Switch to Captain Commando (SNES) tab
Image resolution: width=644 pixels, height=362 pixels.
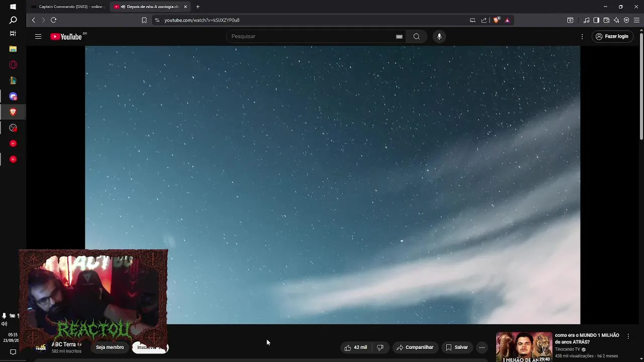click(66, 7)
